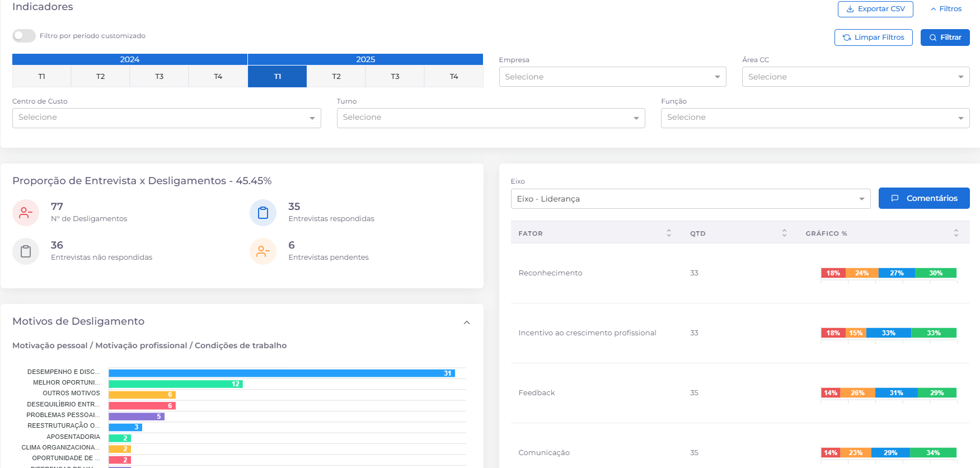Click the 34% green segment in Comunicação row

point(933,453)
